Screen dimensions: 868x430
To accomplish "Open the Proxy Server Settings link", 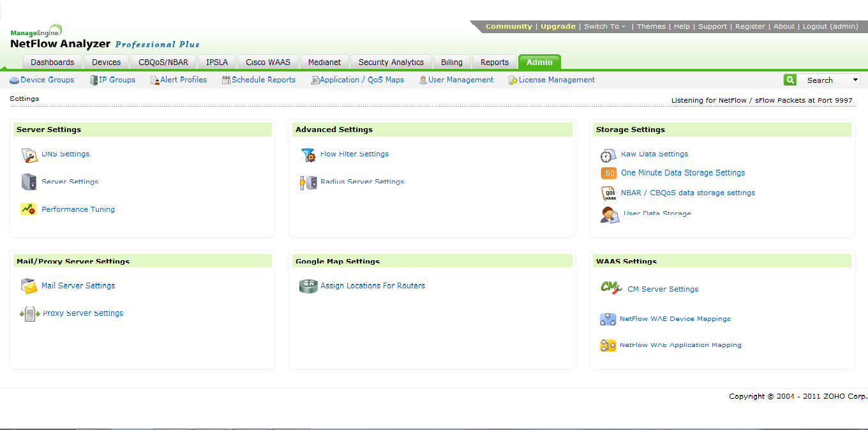I will [83, 313].
